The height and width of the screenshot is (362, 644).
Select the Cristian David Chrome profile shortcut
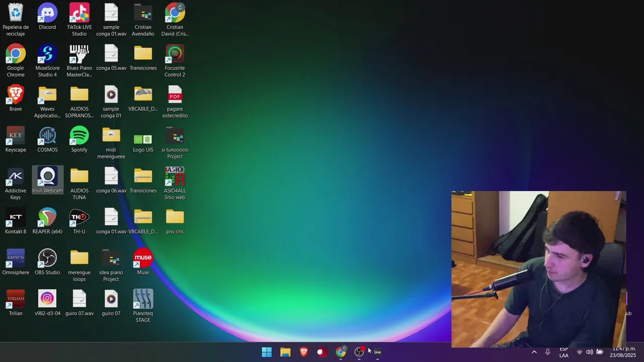pyautogui.click(x=175, y=20)
